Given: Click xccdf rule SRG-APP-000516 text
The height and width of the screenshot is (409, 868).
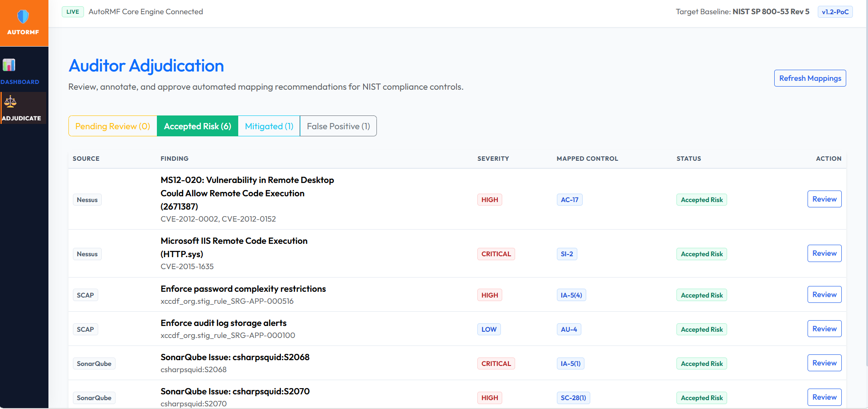Looking at the screenshot, I should [x=227, y=301].
